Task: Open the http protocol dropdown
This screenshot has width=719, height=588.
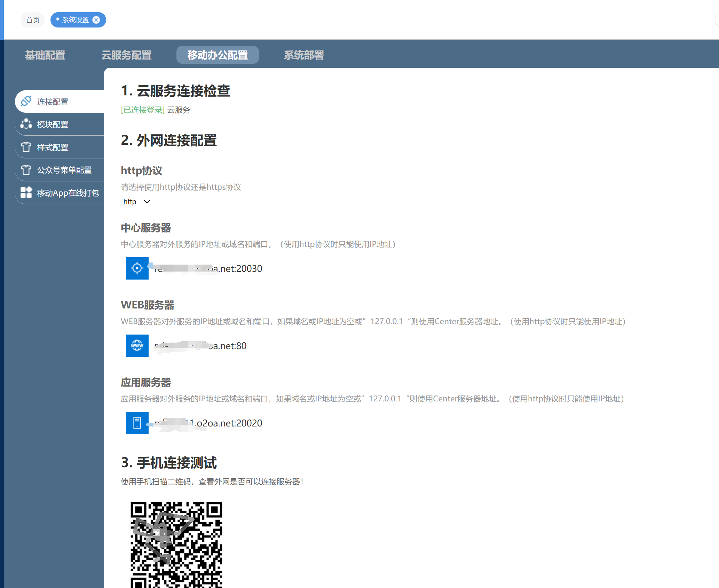Action: (137, 202)
